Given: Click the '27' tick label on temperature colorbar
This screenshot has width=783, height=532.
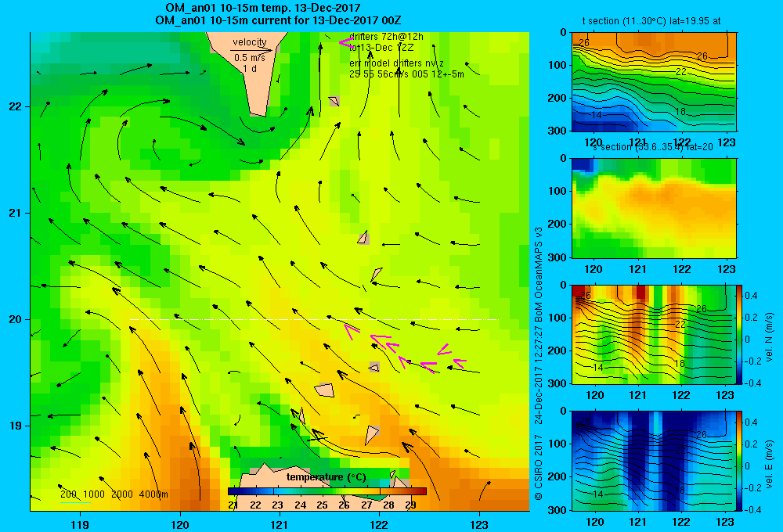Looking at the screenshot, I should [366, 505].
